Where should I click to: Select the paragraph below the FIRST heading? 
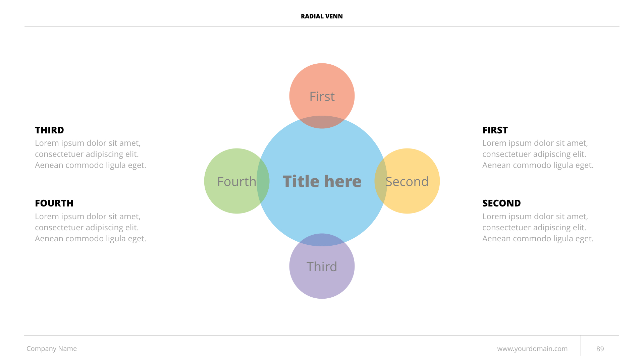pyautogui.click(x=538, y=154)
